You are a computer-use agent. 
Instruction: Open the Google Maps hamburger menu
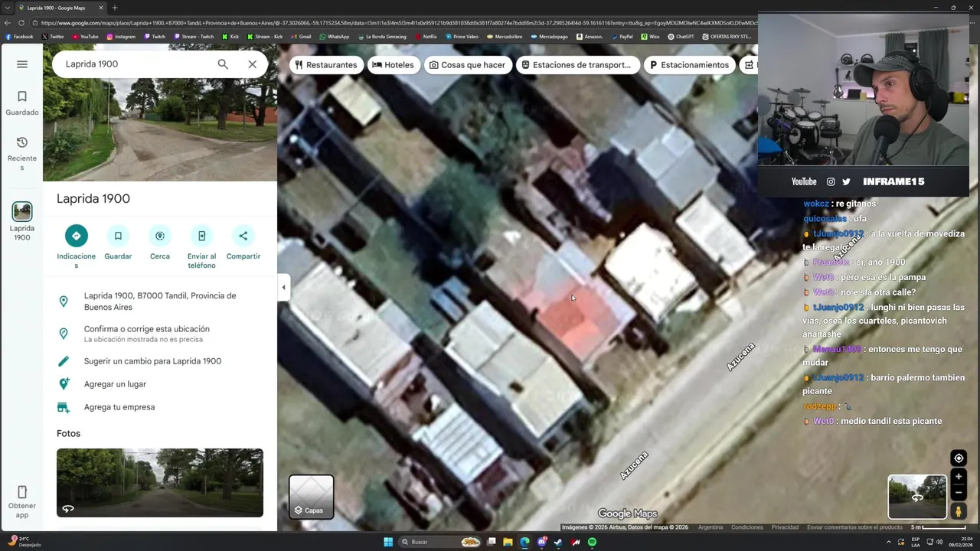22,64
